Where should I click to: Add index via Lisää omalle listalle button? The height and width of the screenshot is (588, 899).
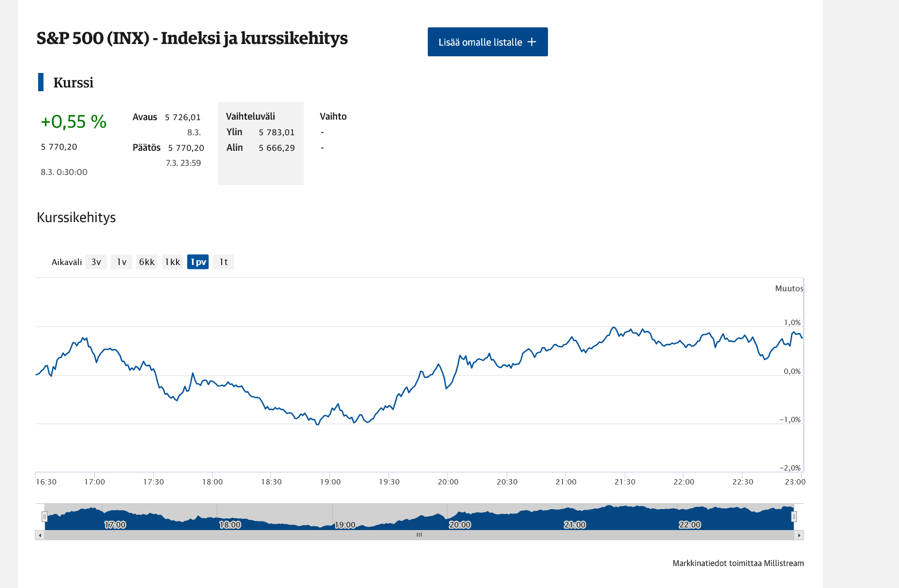[487, 42]
